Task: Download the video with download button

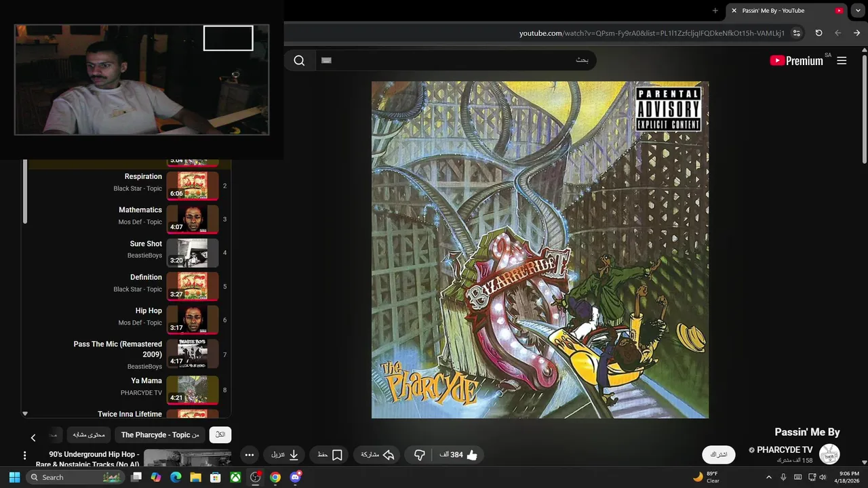Action: [x=285, y=455]
